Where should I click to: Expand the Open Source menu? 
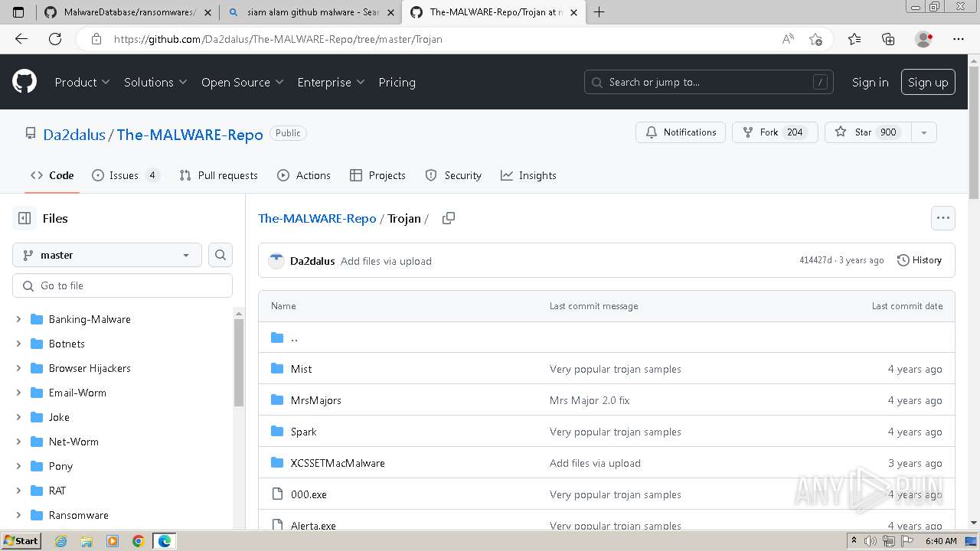[242, 82]
